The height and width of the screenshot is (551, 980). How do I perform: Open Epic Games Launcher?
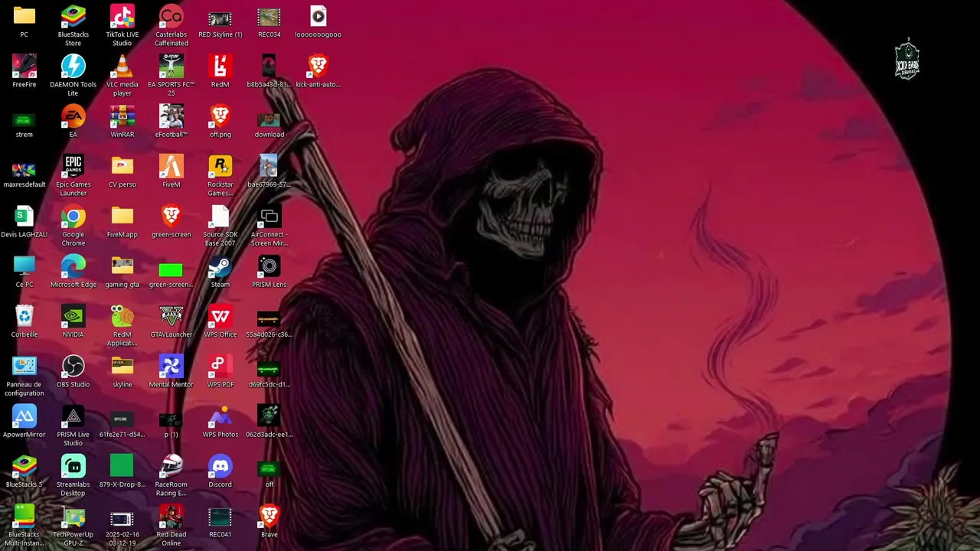tap(73, 167)
